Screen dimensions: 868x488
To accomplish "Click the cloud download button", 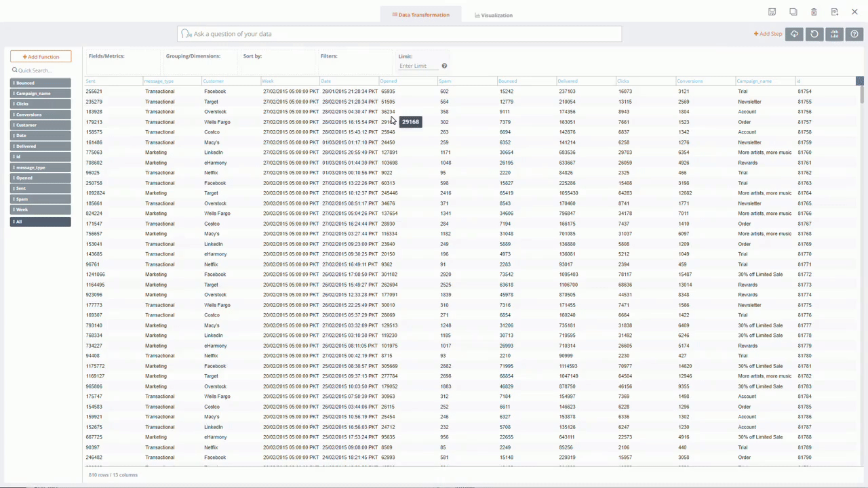I will tap(794, 34).
